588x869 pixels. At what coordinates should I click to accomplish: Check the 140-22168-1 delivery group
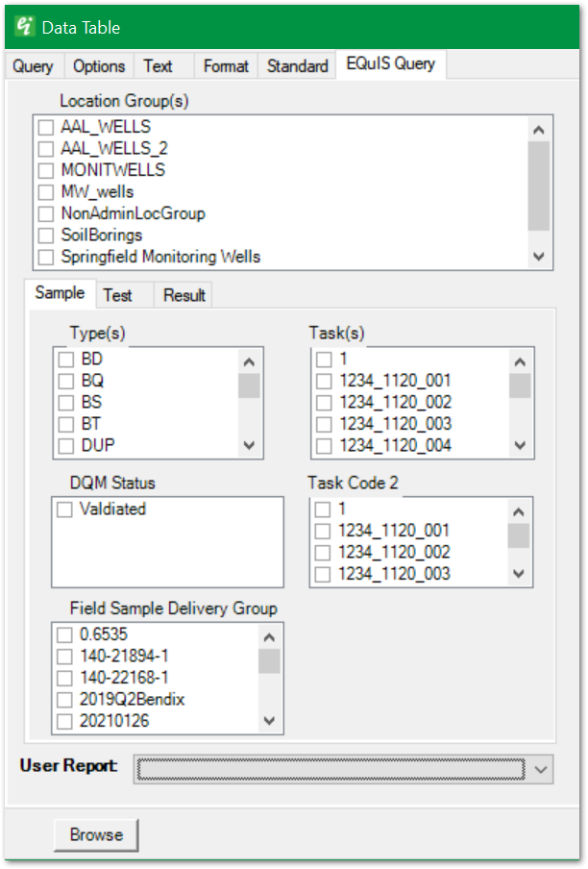[x=64, y=677]
